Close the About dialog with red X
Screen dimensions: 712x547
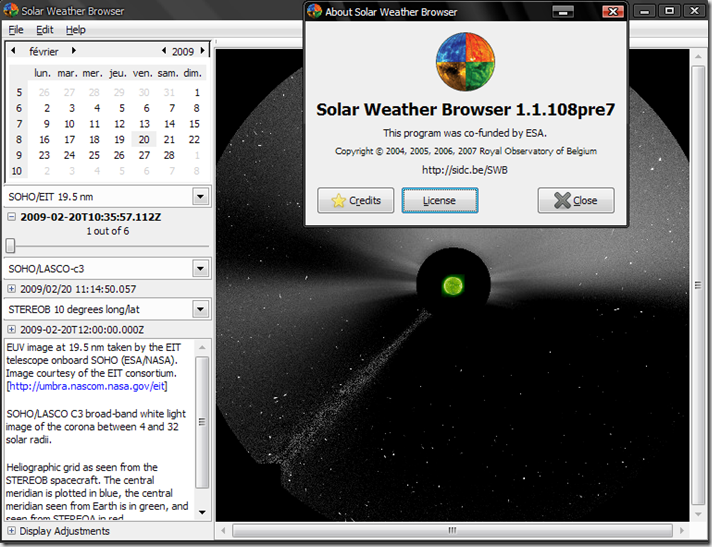(x=613, y=11)
